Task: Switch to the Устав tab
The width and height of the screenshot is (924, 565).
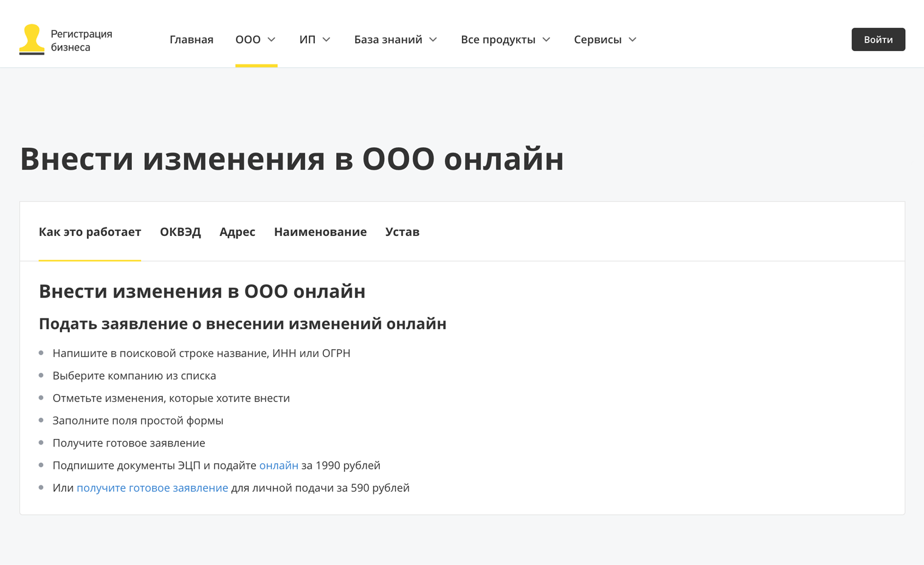Action: pos(402,232)
